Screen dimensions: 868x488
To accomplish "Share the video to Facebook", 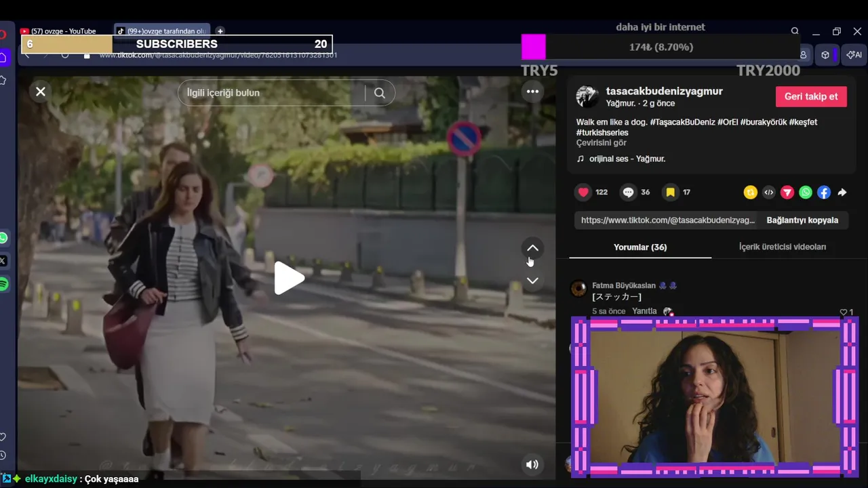I will point(823,192).
